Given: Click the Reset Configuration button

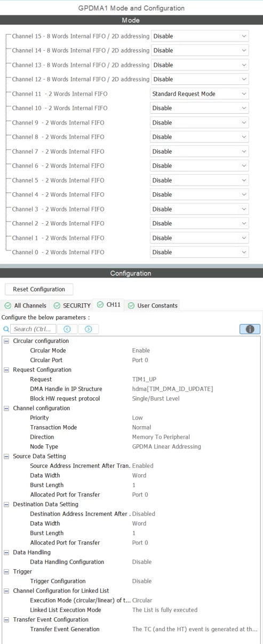Looking at the screenshot, I should (38, 289).
